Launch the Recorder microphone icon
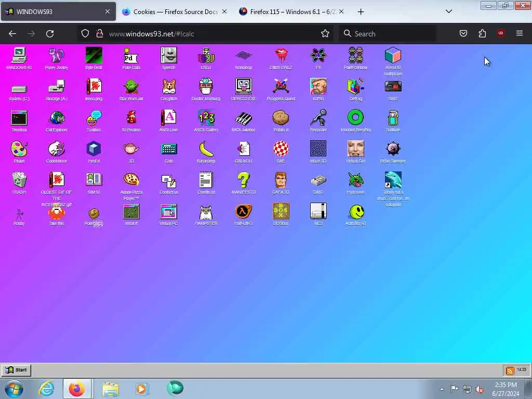 point(318,118)
